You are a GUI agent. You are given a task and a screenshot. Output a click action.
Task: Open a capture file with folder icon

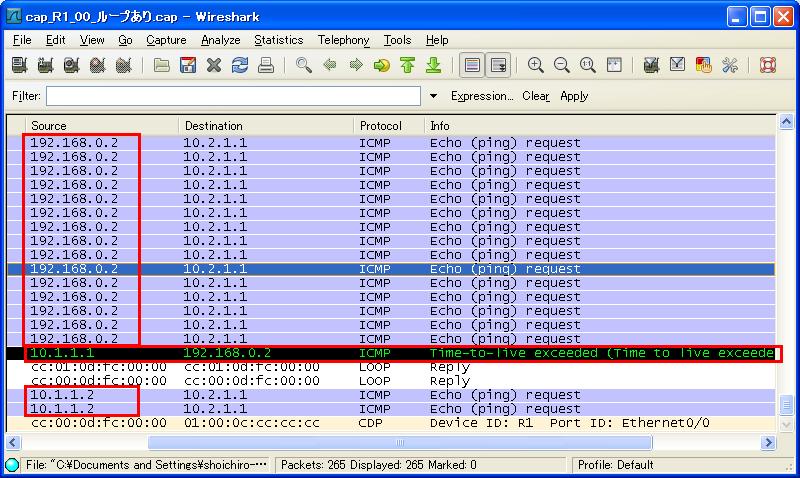[162, 65]
